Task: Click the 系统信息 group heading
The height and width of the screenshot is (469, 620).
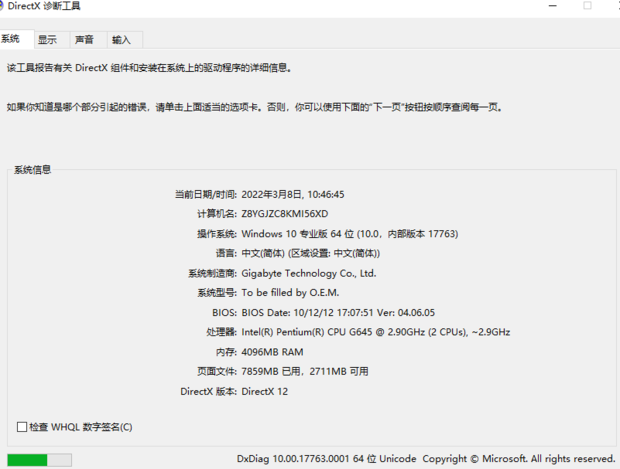Action: pos(32,170)
